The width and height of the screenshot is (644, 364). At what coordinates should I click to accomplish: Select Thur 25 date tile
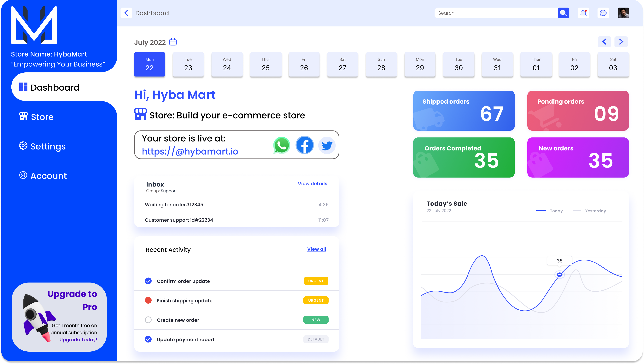(x=266, y=64)
